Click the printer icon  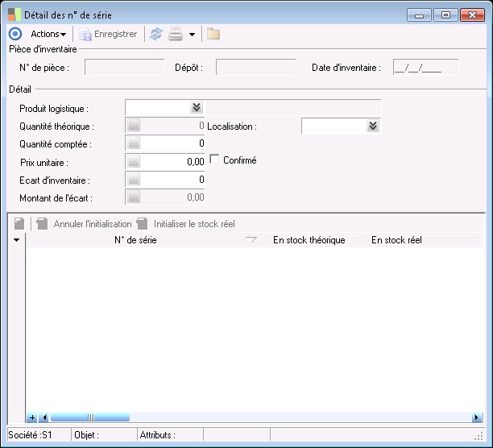pos(176,34)
